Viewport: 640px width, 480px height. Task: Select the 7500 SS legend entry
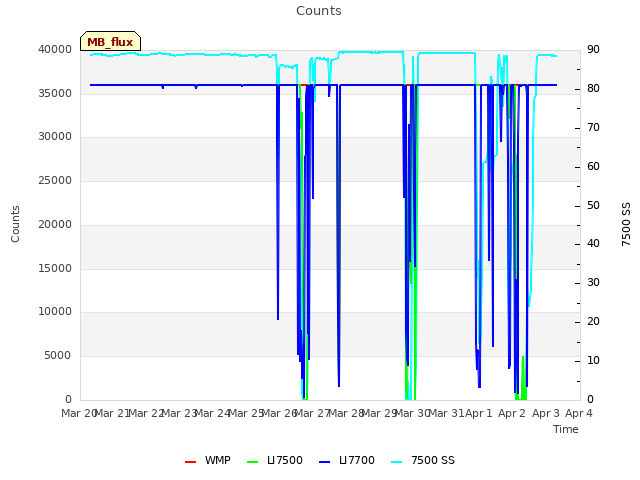click(423, 460)
